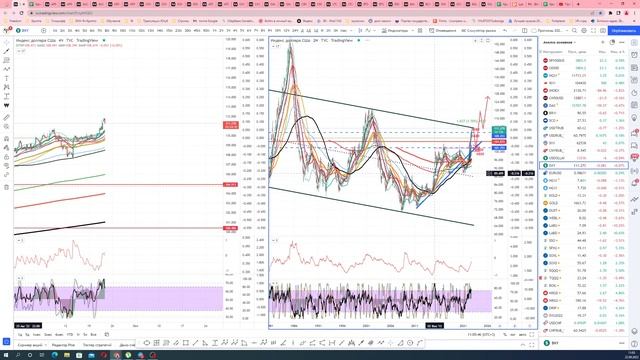Click the blue Опубликовать publish button
The width and height of the screenshot is (640, 360).
point(624,31)
